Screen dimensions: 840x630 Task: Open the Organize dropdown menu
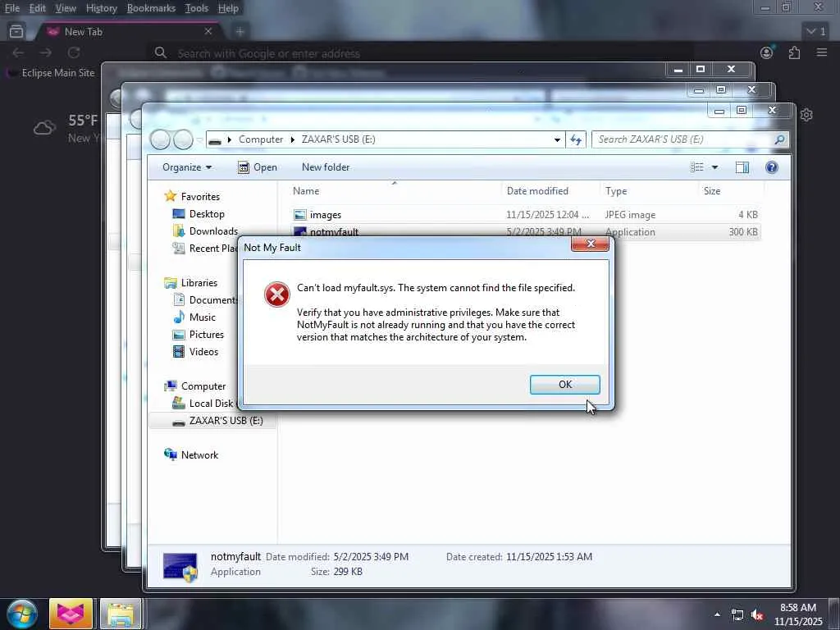click(187, 167)
